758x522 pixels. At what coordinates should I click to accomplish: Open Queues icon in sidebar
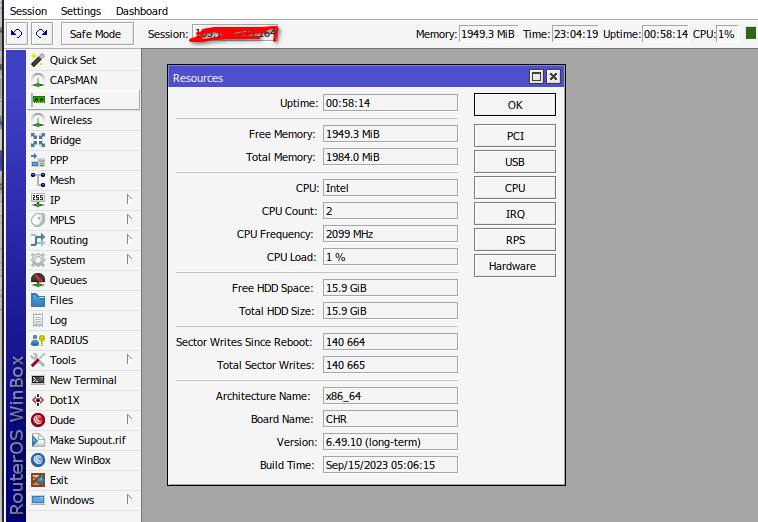click(x=38, y=280)
